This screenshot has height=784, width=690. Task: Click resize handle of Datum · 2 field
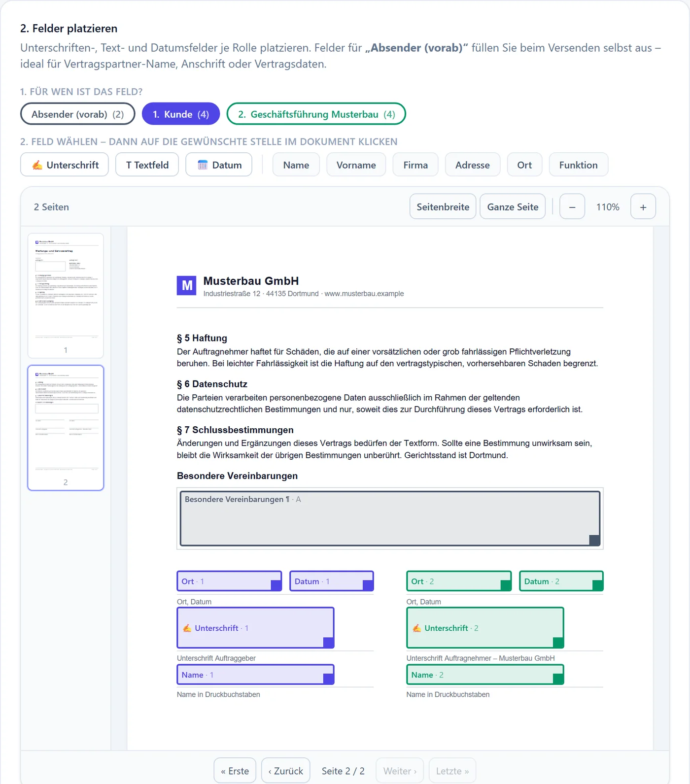point(597,585)
